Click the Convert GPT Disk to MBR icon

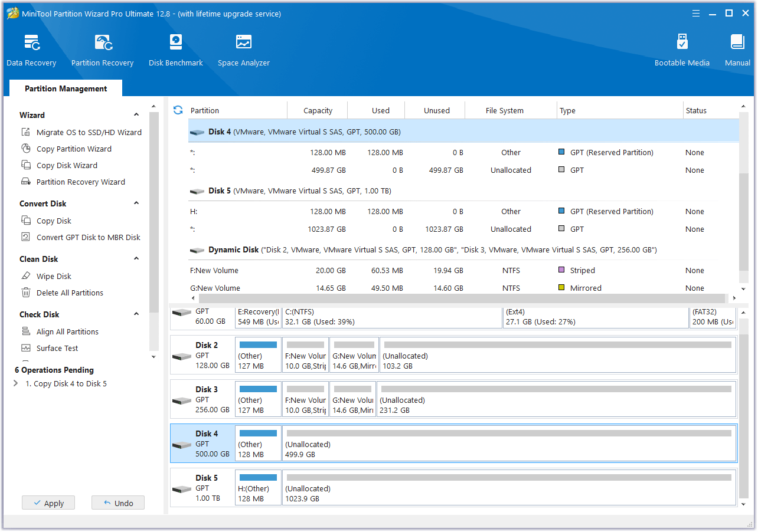pos(26,237)
